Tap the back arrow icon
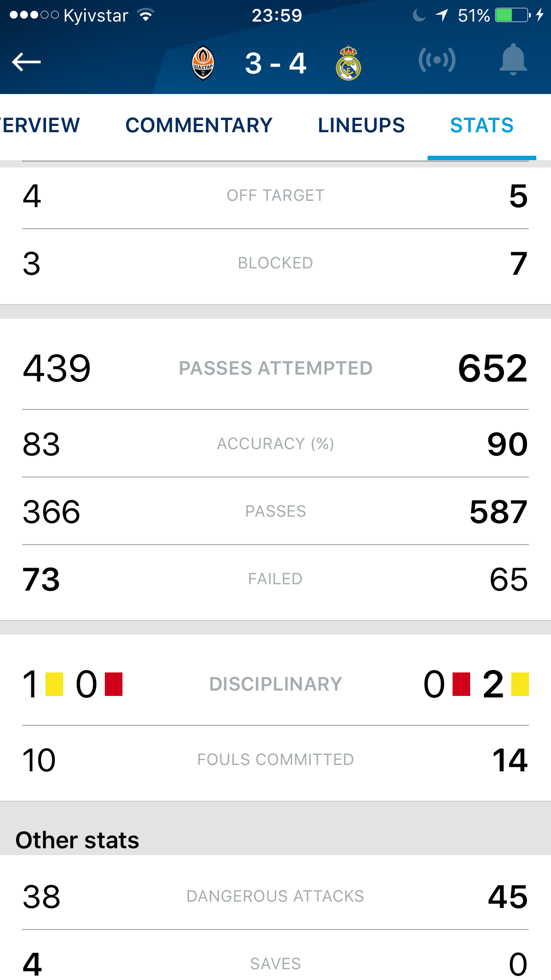 26,62
